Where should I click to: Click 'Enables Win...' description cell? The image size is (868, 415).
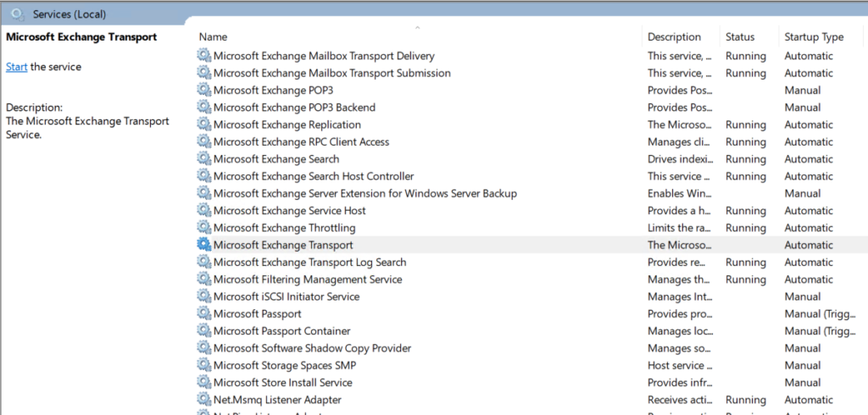tap(680, 193)
